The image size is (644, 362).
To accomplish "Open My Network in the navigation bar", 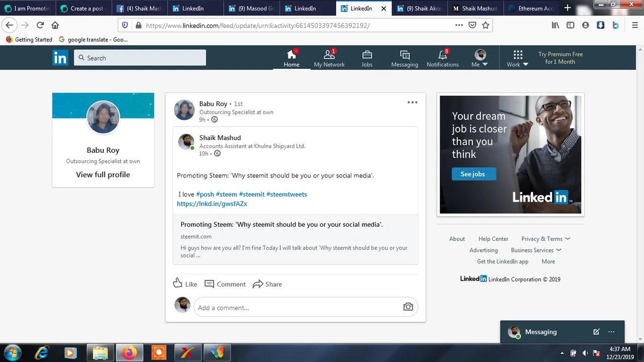I will point(329,58).
